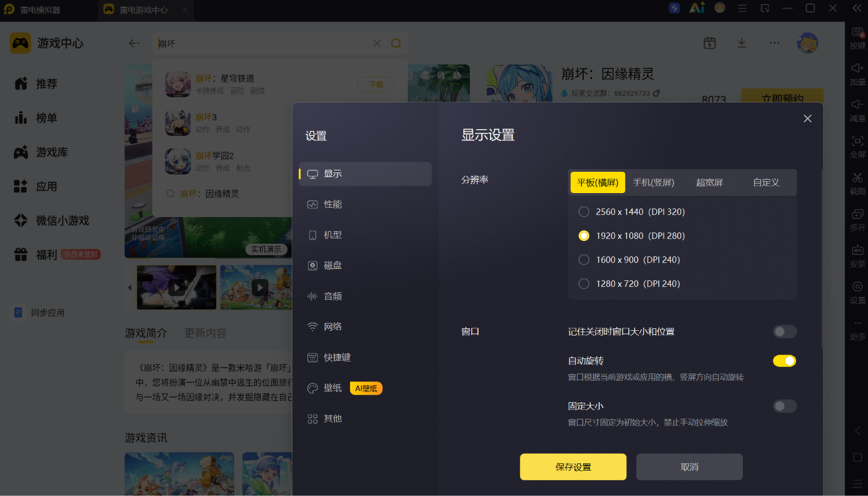Collapse the right sidebar with double chevron
The height and width of the screenshot is (496, 868).
(857, 8)
